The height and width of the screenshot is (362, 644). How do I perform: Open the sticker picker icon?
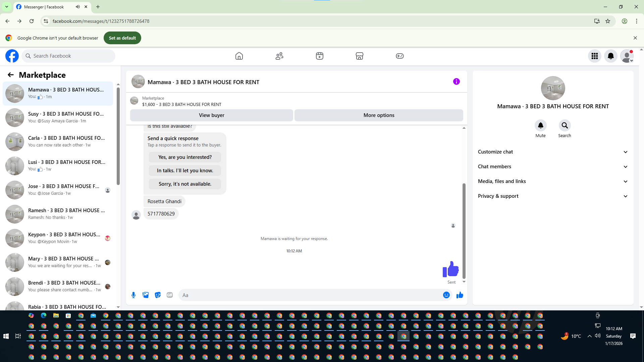[x=158, y=295]
